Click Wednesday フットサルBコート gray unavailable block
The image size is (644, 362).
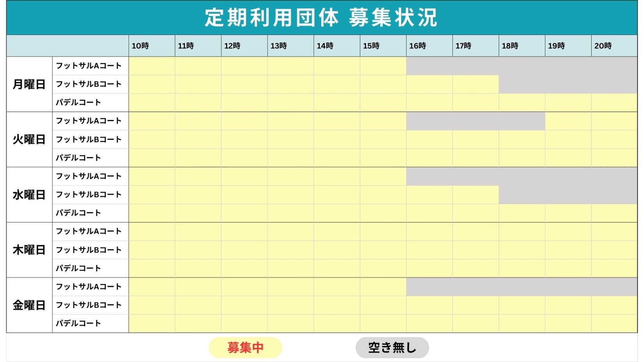[x=568, y=195]
